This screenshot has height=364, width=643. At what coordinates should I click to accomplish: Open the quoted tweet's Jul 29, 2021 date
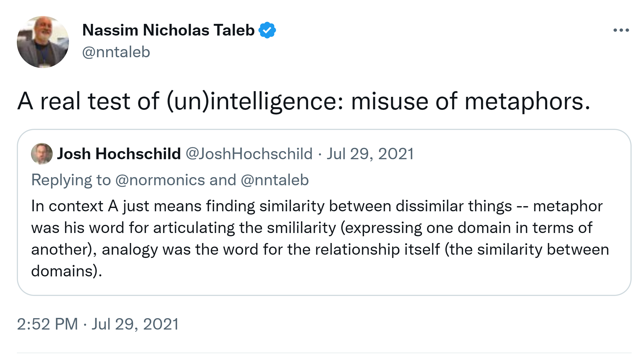click(x=370, y=154)
